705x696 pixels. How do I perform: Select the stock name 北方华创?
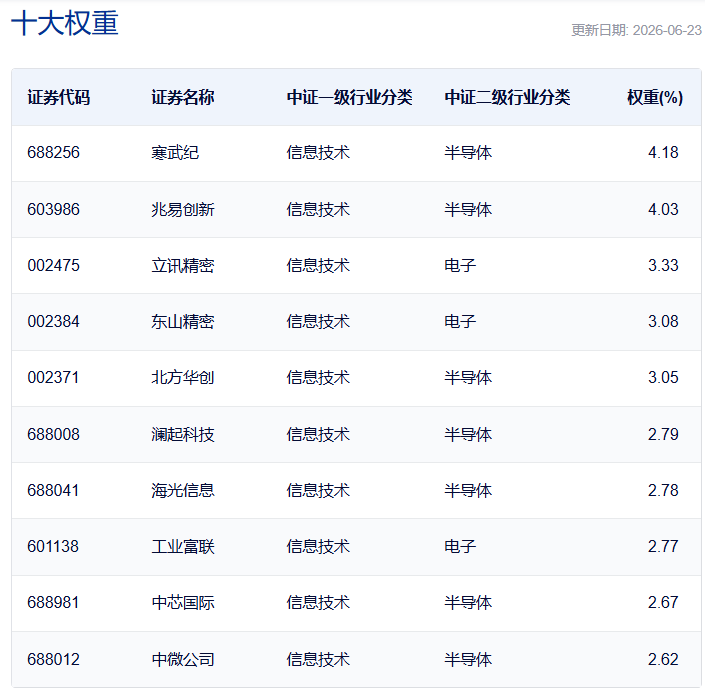point(183,377)
